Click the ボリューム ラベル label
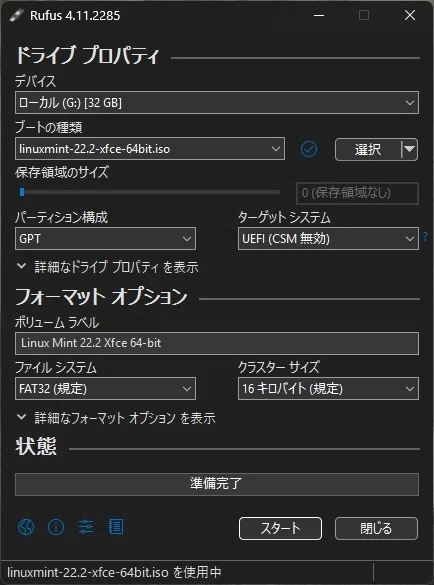 [57, 322]
